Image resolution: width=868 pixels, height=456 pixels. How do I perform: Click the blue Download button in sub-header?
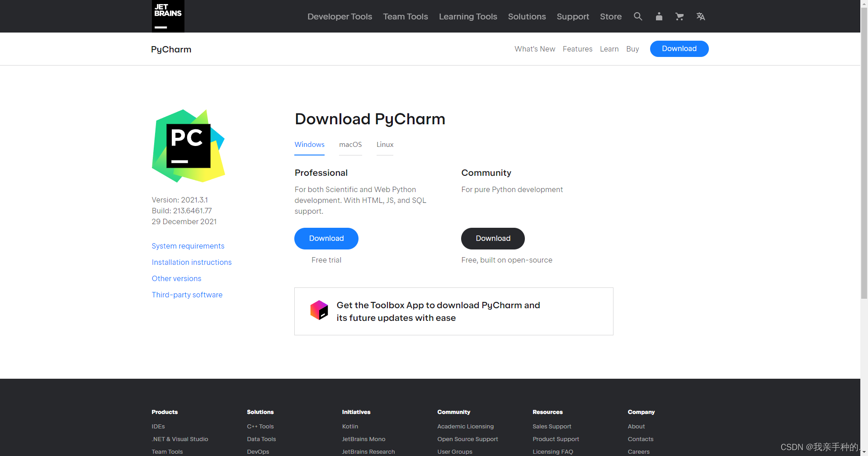pos(679,49)
